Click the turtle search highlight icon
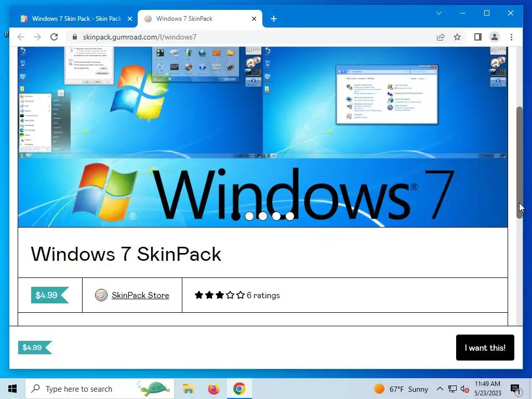532x399 pixels. (154, 389)
